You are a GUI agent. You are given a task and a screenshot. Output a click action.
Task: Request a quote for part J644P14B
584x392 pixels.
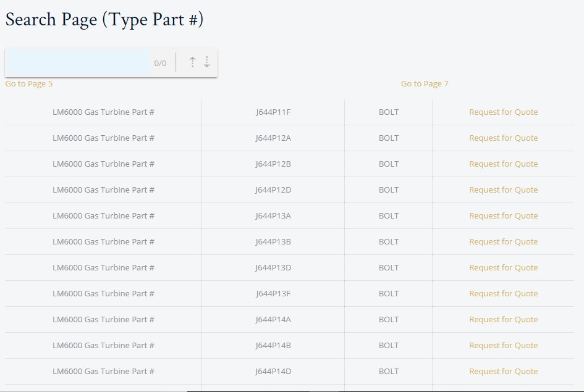pos(503,346)
